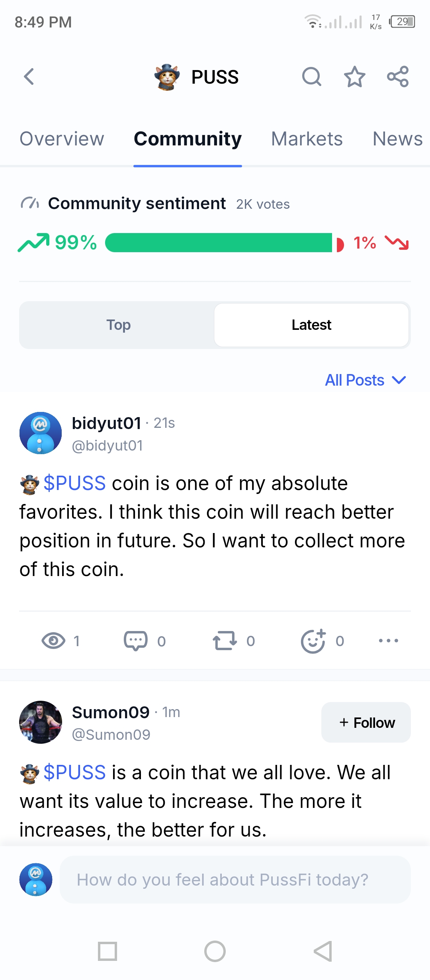The height and width of the screenshot is (980, 430).
Task: Add emoji reaction to bidyut01's post
Action: [x=313, y=641]
